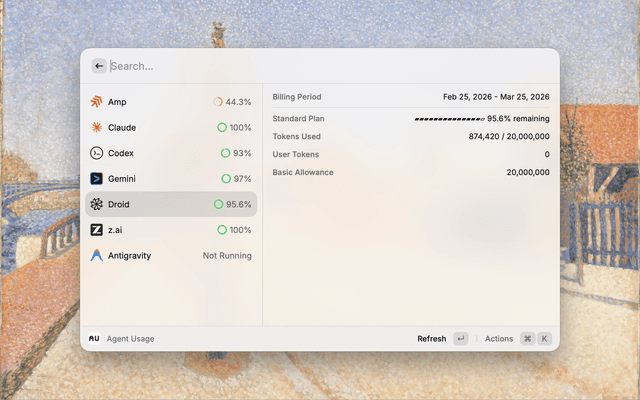640x400 pixels.
Task: Click the Standard Plan remaining progress bar
Action: (449, 119)
